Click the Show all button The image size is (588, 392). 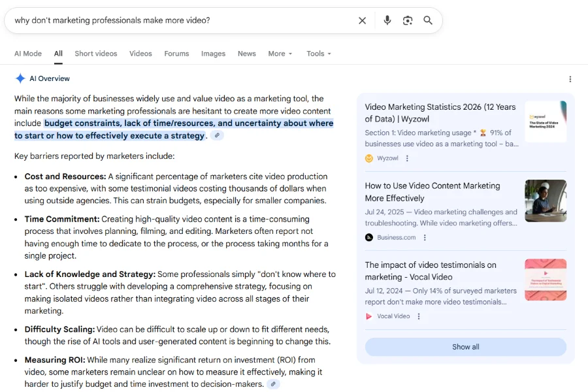(x=465, y=346)
